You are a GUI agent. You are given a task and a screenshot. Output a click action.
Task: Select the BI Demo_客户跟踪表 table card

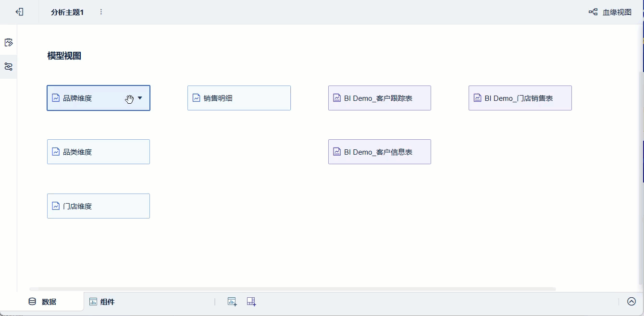pos(379,98)
